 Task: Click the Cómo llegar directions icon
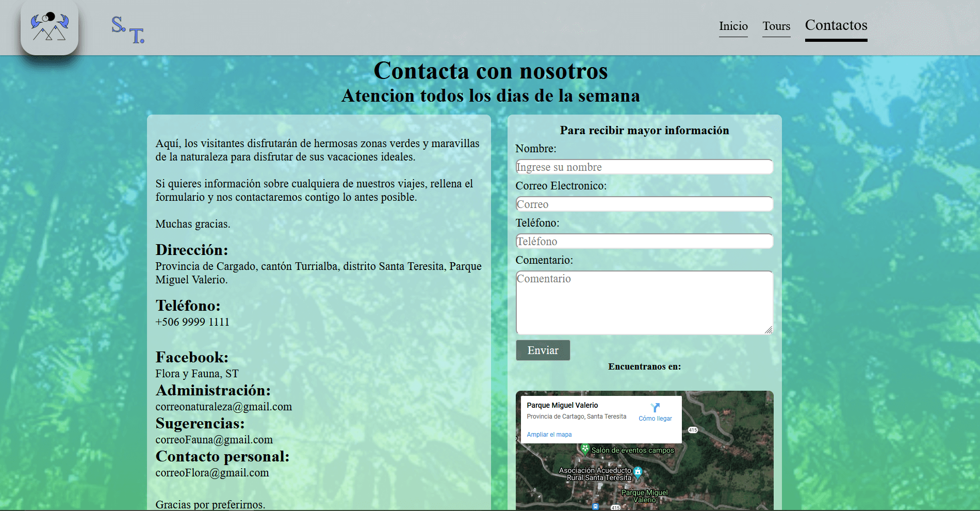655,408
